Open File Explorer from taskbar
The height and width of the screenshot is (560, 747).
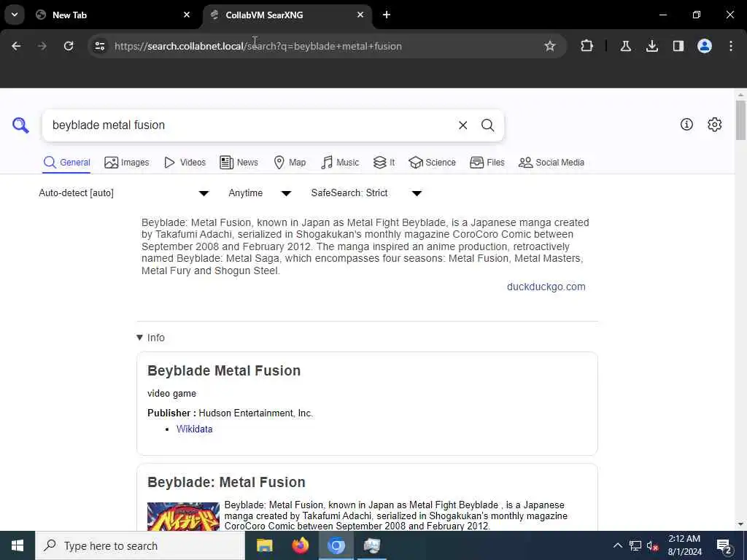(x=264, y=545)
